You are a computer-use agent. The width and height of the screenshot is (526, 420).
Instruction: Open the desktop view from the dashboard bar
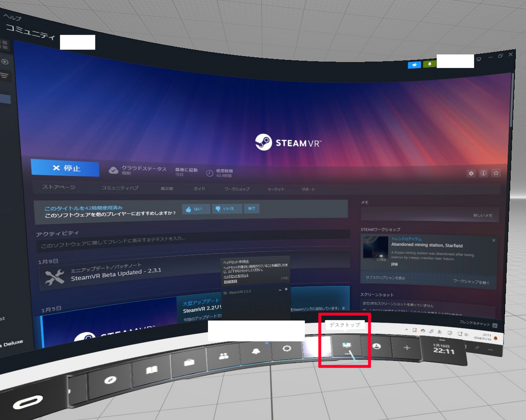346,346
